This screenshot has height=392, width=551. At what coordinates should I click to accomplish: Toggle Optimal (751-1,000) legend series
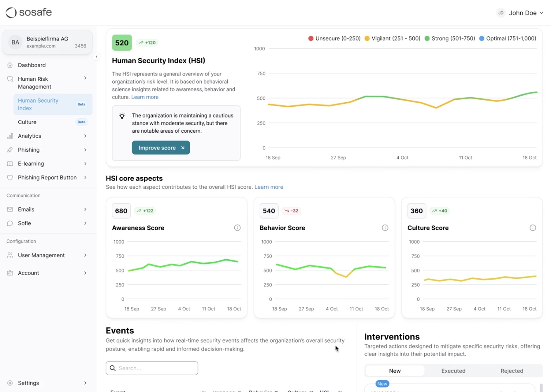[x=508, y=38]
